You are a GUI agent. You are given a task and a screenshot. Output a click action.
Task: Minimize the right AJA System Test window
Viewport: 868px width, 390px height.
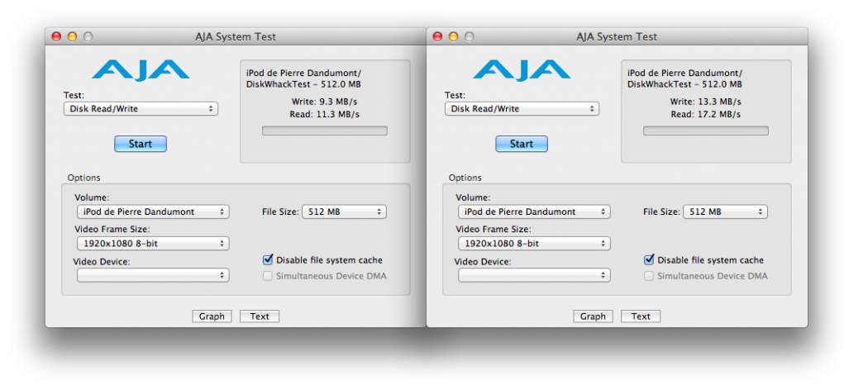click(453, 36)
